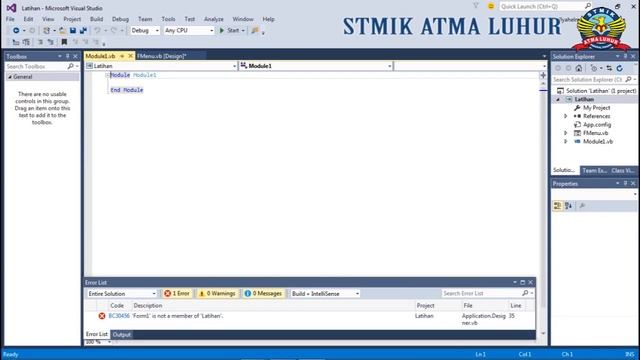Expand the FMenu.vb node
This screenshot has height=360, width=640.
[x=566, y=133]
